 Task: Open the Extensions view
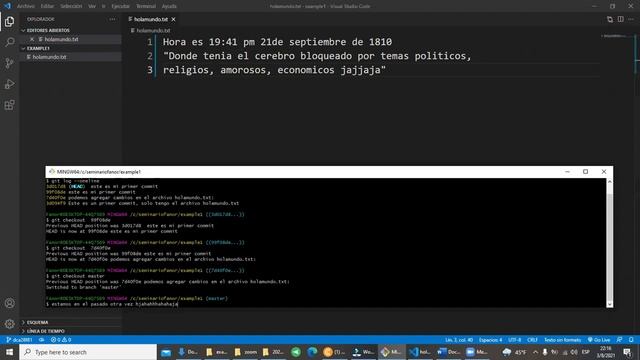(x=9, y=105)
